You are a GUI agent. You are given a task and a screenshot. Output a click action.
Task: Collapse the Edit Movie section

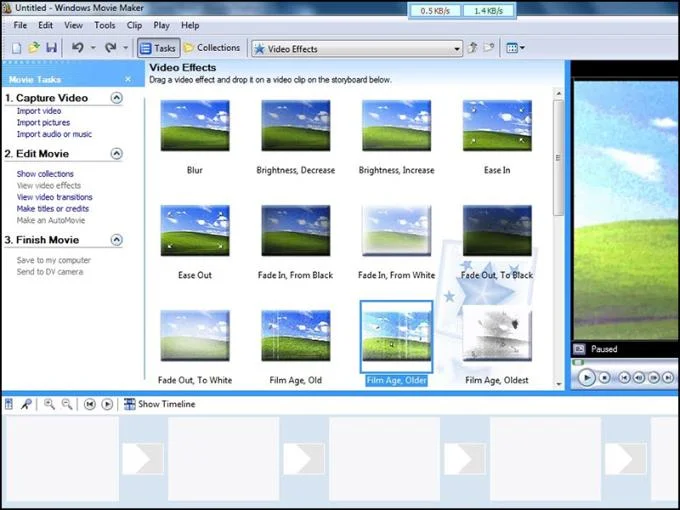116,154
